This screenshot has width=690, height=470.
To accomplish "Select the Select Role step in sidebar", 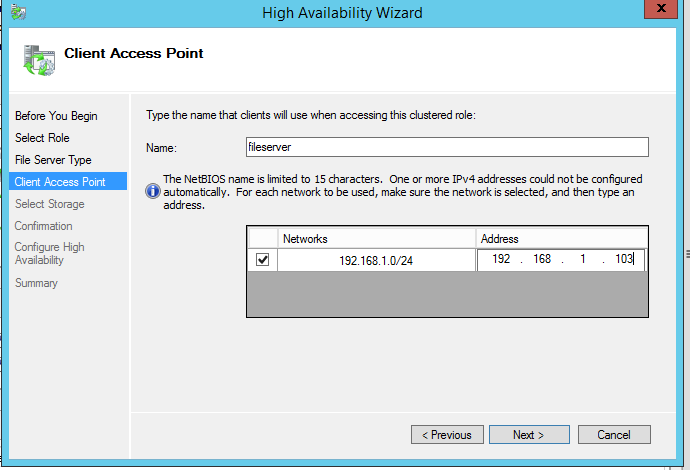I will (42, 138).
